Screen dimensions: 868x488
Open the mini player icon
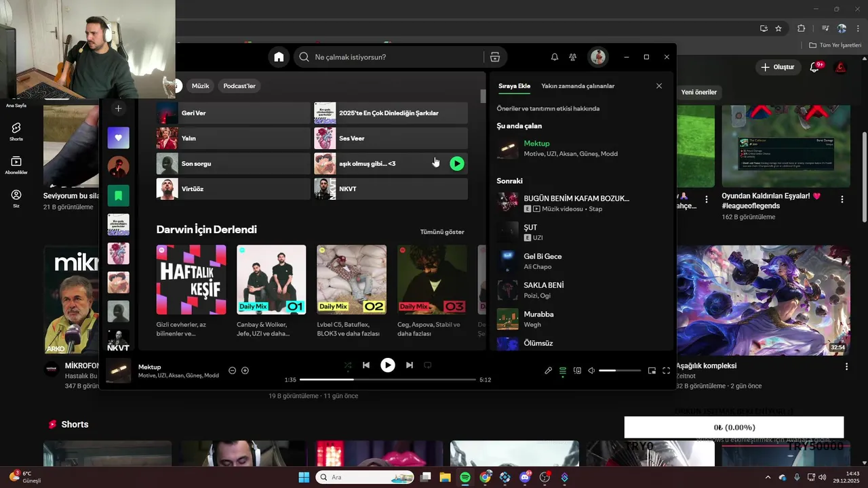[652, 371]
